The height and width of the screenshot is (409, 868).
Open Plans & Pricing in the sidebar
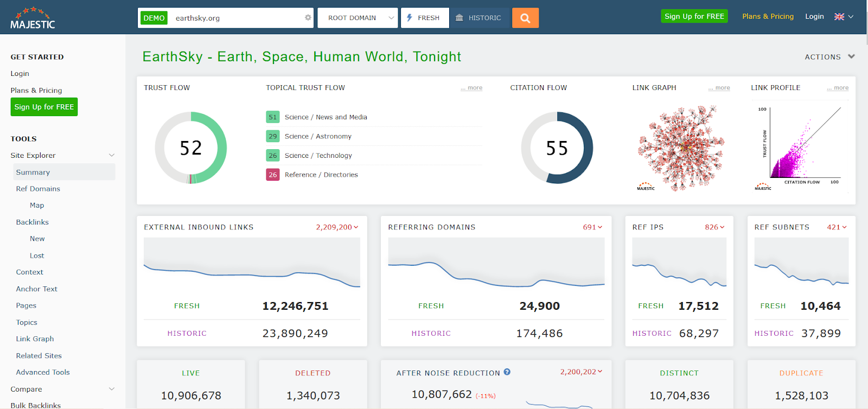[x=36, y=91]
